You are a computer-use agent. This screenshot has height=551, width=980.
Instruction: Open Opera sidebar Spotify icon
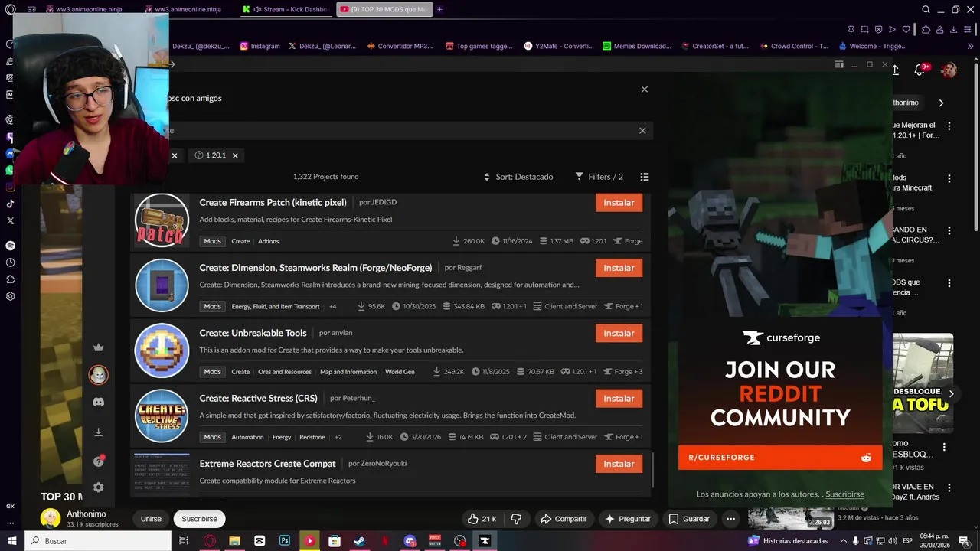click(10, 246)
